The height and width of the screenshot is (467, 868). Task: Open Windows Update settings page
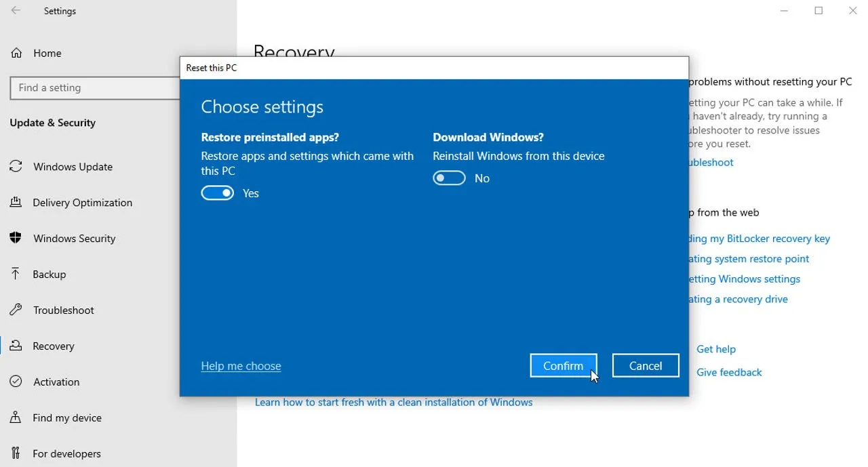click(73, 167)
